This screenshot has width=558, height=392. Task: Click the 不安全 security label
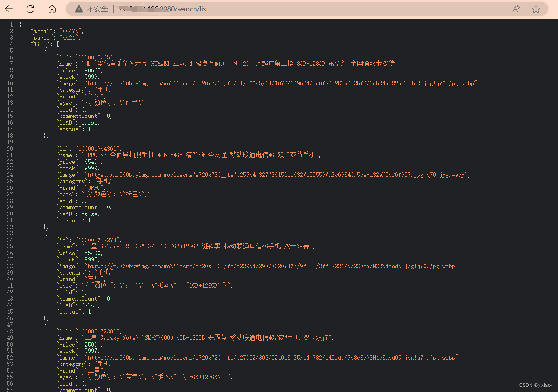click(x=97, y=9)
